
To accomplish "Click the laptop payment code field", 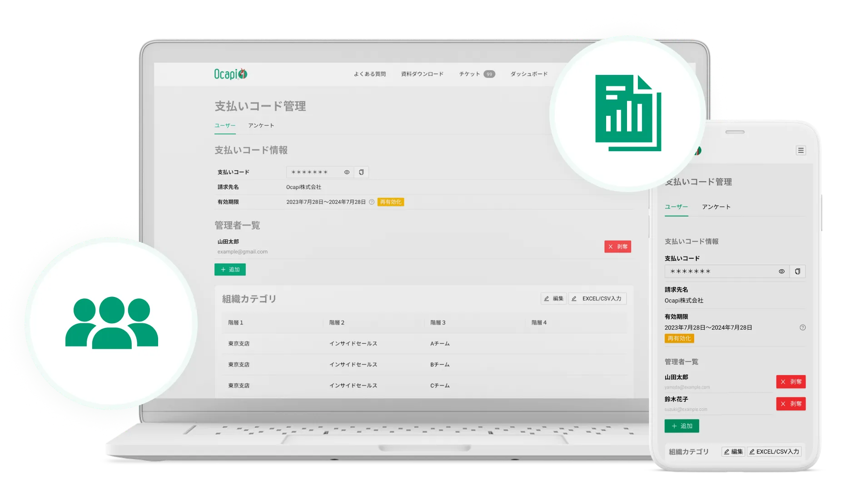I will click(314, 172).
